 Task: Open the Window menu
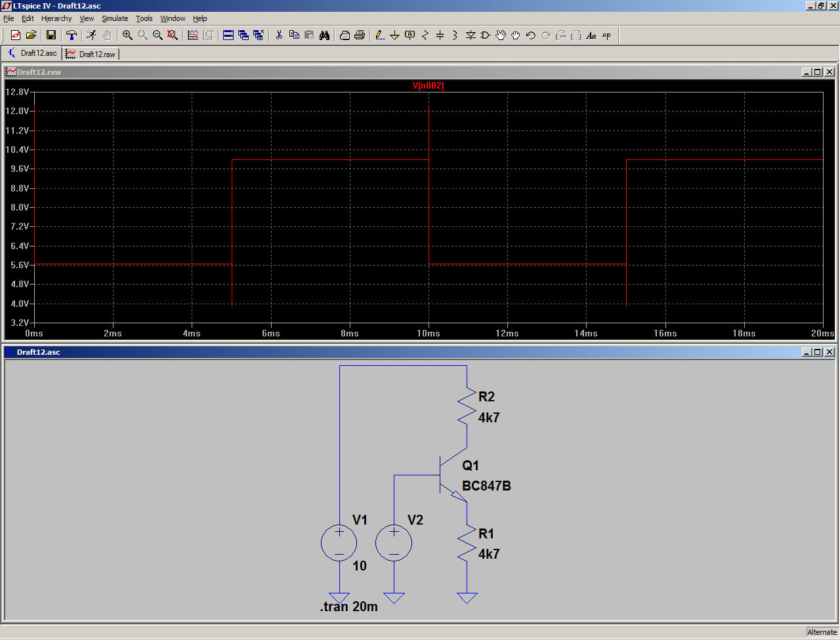173,18
